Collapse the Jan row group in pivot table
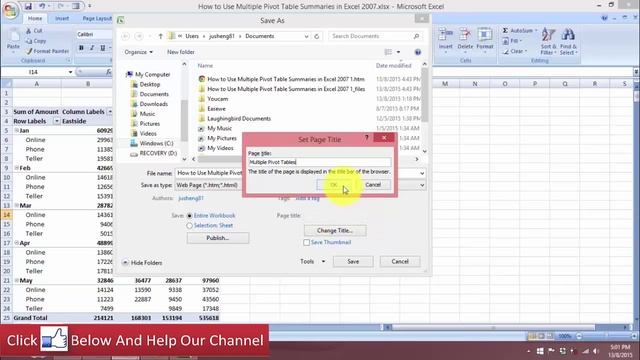This screenshot has height=360, width=640. coord(17,130)
